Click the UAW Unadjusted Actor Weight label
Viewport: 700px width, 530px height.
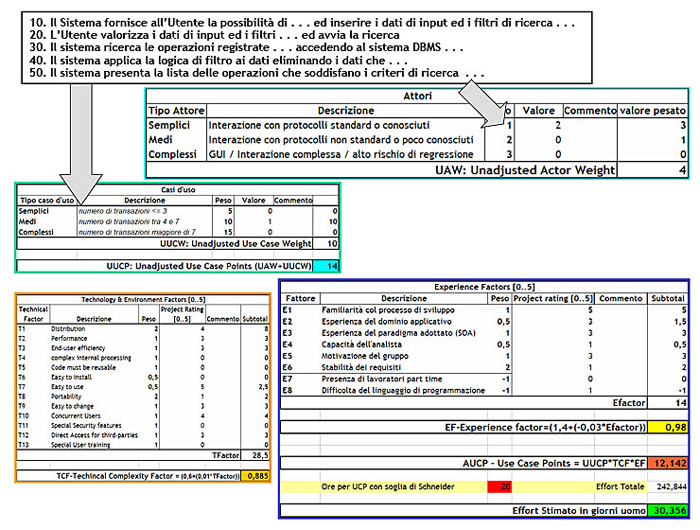click(525, 170)
